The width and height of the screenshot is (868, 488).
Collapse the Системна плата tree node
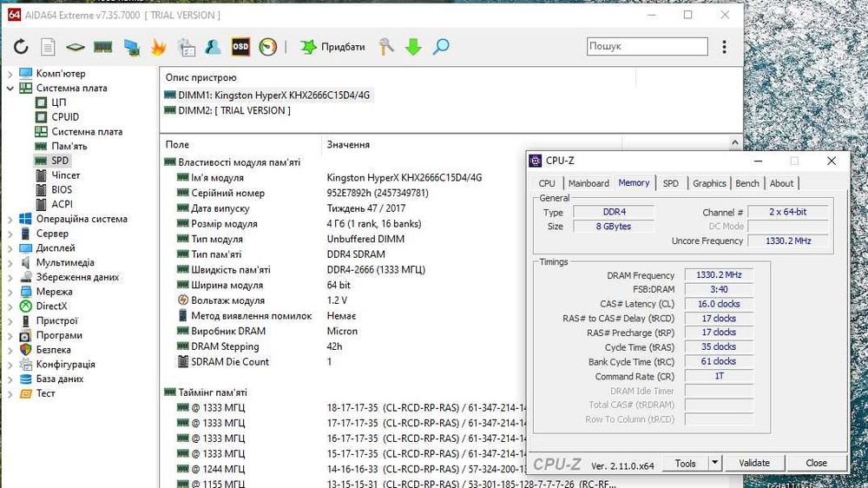pos(10,88)
